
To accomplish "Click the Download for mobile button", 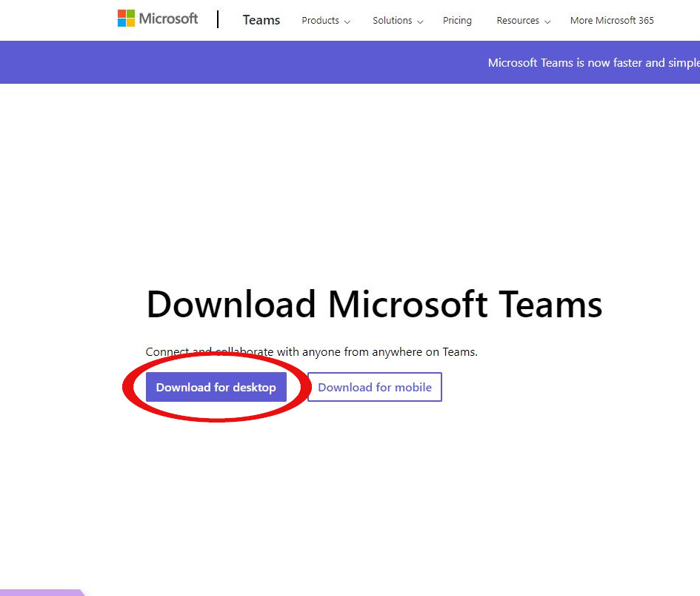I will [x=375, y=387].
